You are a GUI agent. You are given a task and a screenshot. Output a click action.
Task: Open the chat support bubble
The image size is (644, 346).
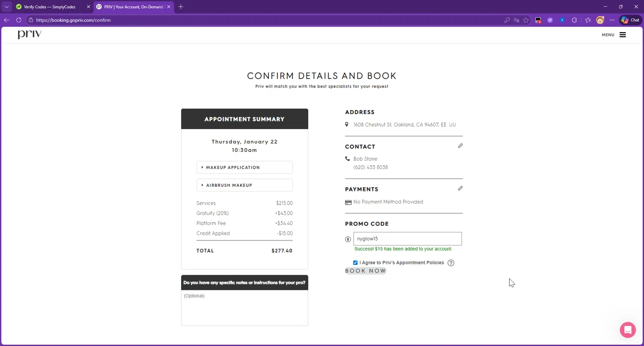pos(628,330)
